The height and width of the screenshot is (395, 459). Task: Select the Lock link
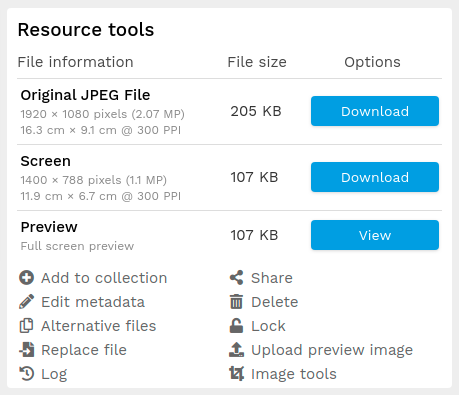tap(268, 326)
